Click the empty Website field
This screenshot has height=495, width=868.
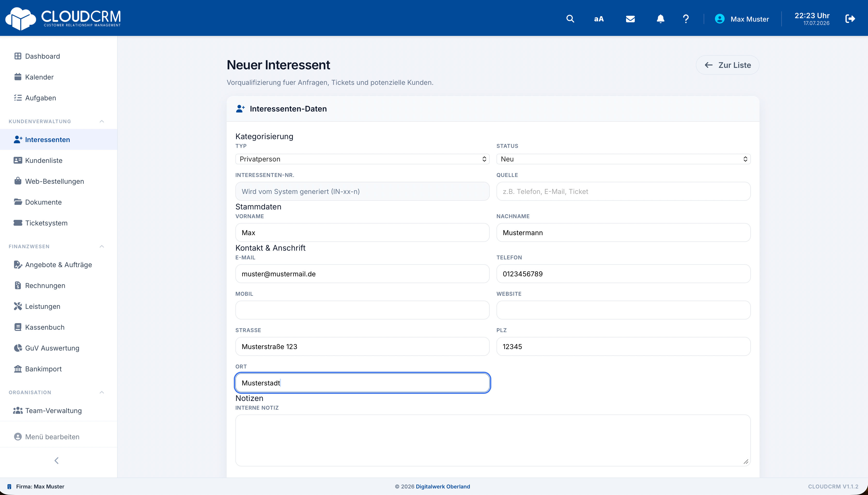coord(623,310)
